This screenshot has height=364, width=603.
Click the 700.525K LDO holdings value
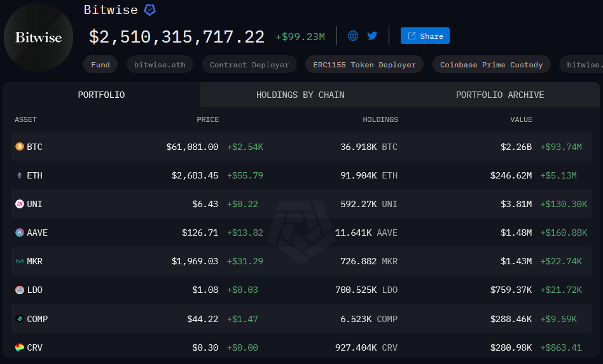pyautogui.click(x=366, y=290)
